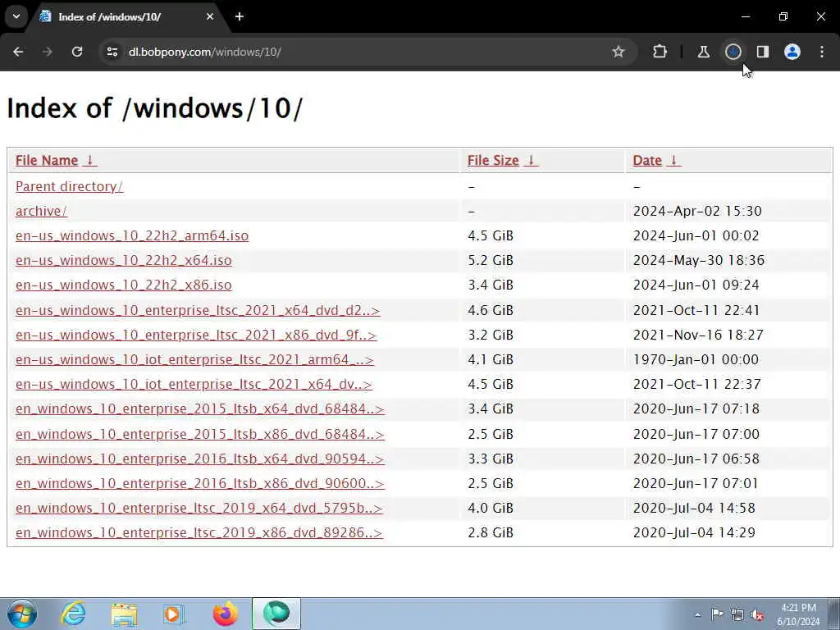840x630 pixels.
Task: Open Windows Explorer folder on taskbar
Action: pos(125,614)
